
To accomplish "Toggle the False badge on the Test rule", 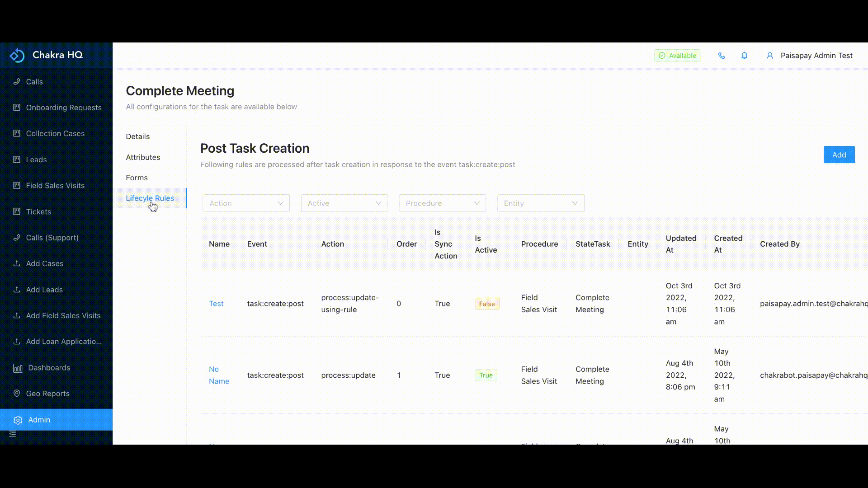I will tap(486, 304).
